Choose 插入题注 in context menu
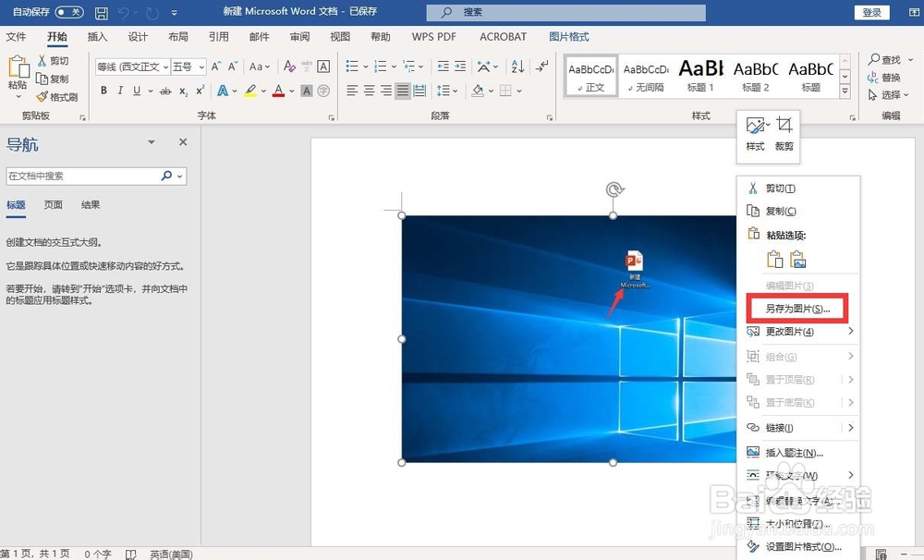Viewport: 924px width, 560px height. click(x=798, y=453)
